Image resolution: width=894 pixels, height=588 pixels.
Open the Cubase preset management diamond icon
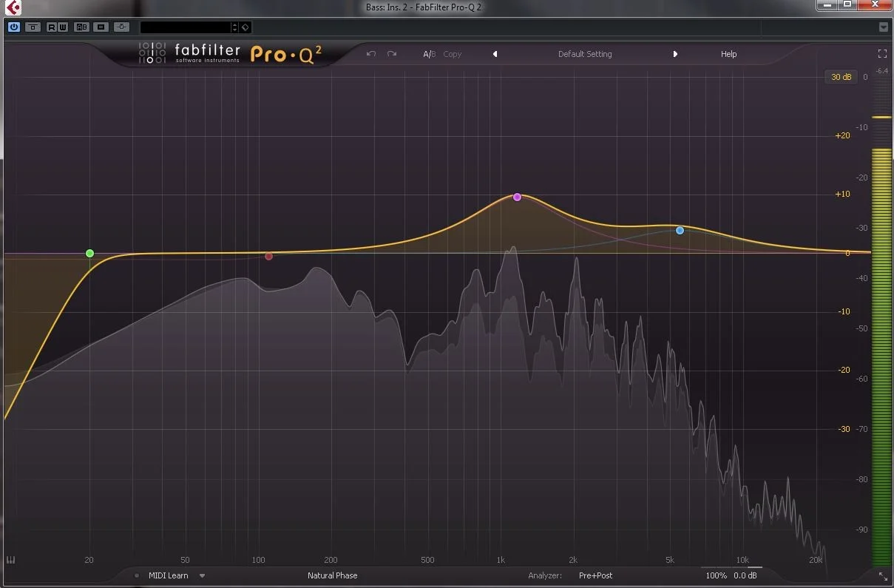click(x=245, y=27)
